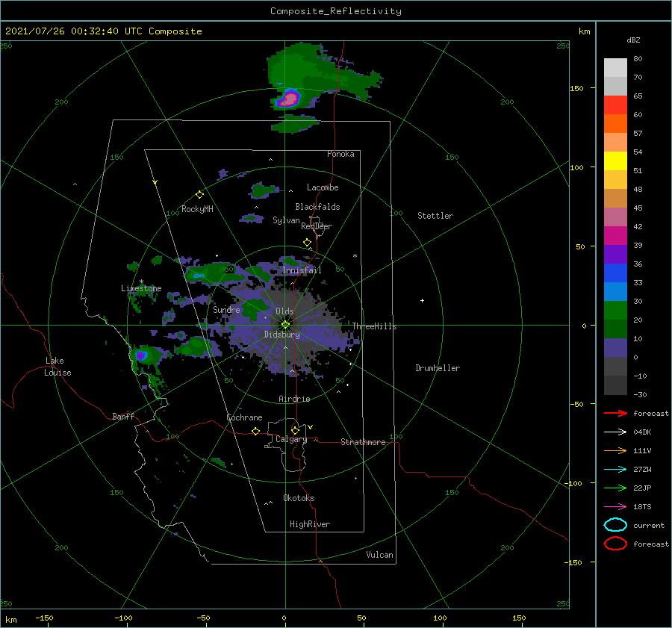Click the '04DK' legend text
This screenshot has width=672, height=628.
[x=642, y=432]
